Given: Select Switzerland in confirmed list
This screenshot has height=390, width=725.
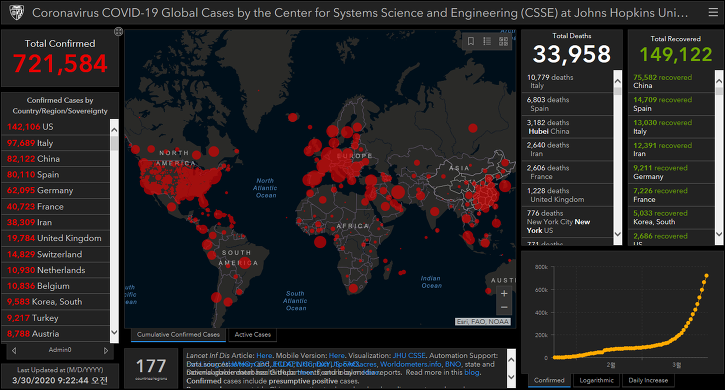Looking at the screenshot, I should 56,254.
